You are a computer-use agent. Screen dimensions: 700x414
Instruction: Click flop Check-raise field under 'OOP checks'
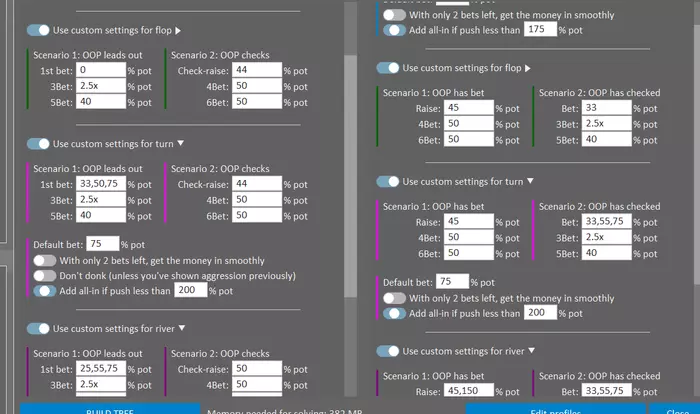(257, 70)
